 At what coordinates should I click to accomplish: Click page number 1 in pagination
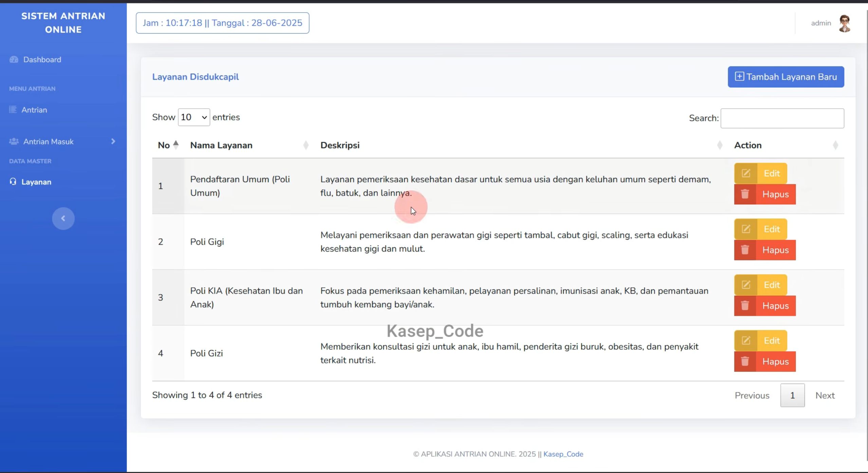coord(792,395)
